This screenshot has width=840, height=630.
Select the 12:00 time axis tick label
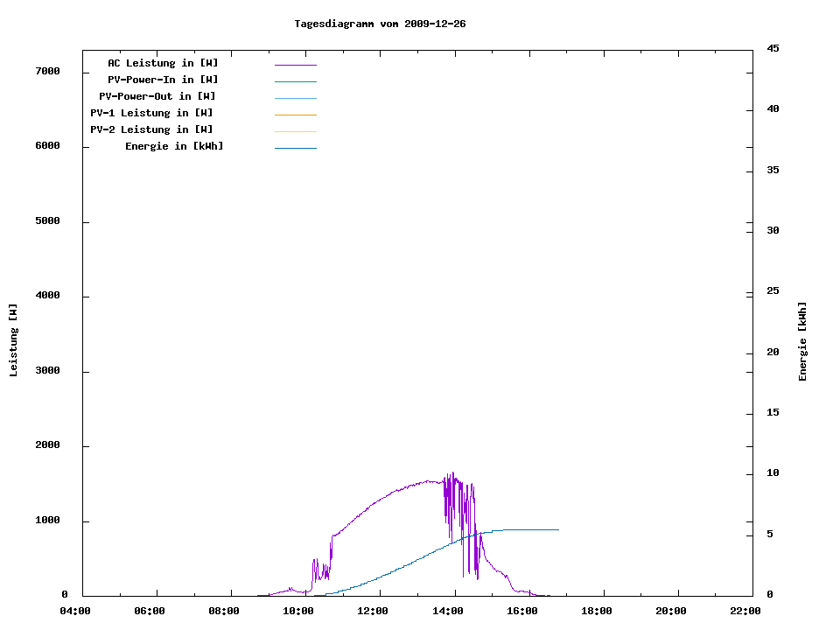click(374, 612)
